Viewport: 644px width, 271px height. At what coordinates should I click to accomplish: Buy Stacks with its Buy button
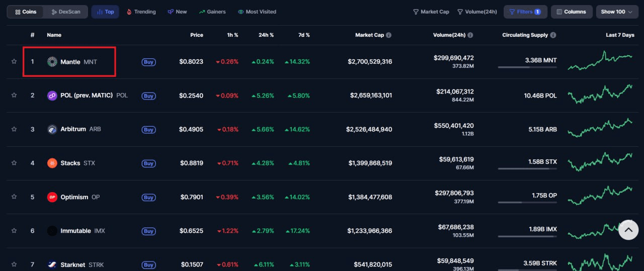click(148, 163)
